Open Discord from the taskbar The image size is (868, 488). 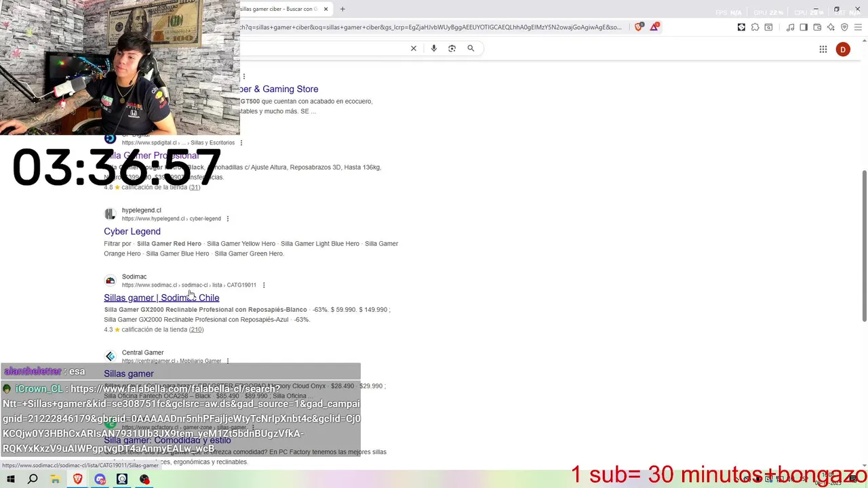click(x=100, y=479)
